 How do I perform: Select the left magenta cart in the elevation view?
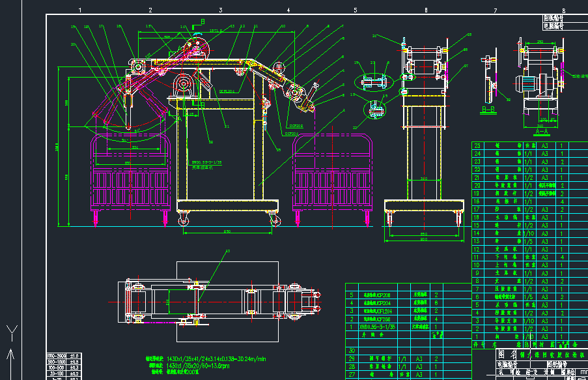pos(130,179)
